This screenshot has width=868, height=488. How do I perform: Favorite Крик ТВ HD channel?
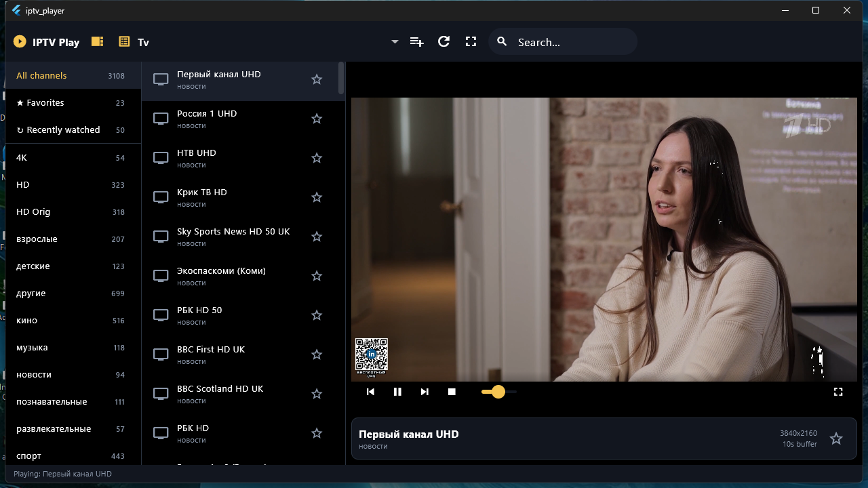pyautogui.click(x=317, y=197)
